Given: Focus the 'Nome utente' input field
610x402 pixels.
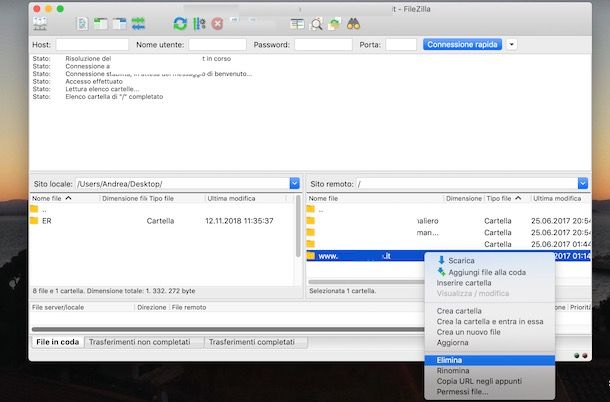Looking at the screenshot, I should (217, 44).
